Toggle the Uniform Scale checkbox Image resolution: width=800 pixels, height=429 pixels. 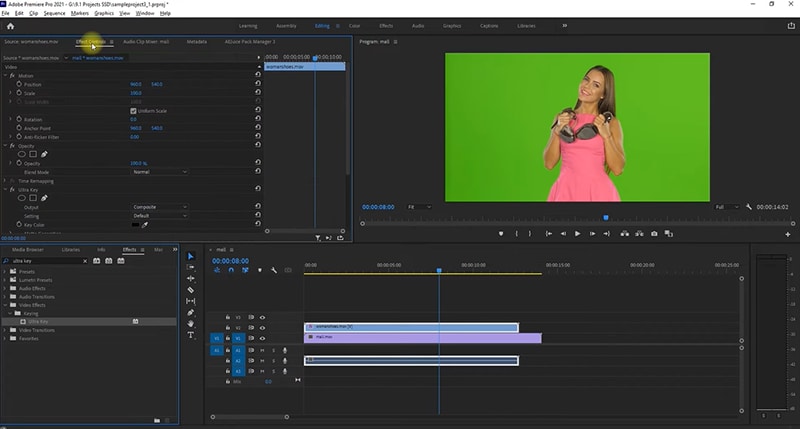(x=133, y=110)
